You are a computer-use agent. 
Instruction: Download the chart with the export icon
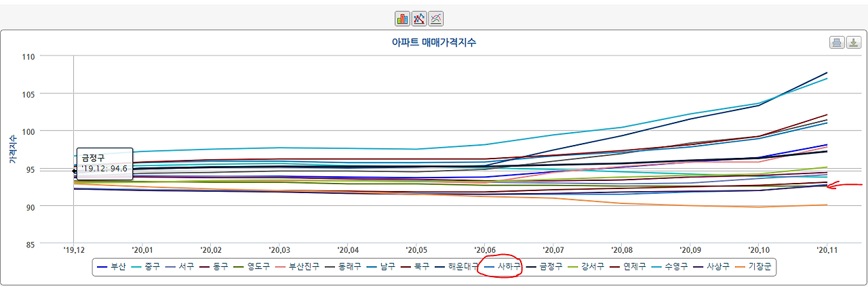tap(853, 43)
